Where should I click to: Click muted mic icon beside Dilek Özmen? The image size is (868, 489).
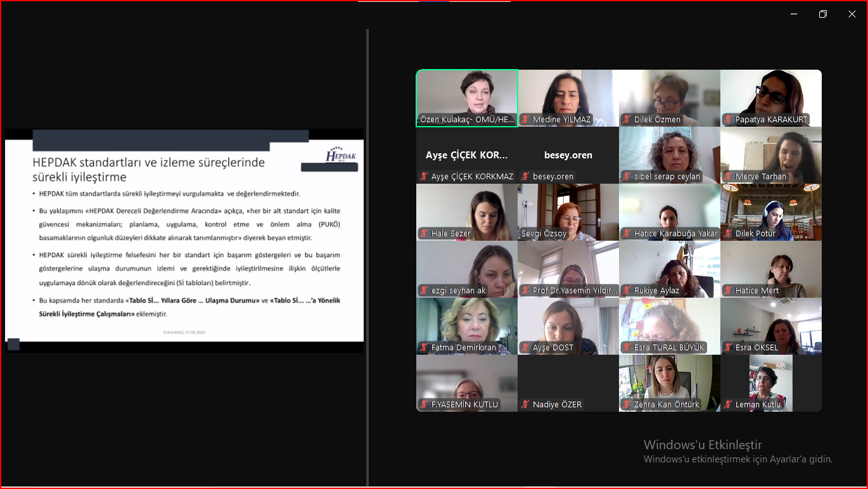(x=627, y=120)
